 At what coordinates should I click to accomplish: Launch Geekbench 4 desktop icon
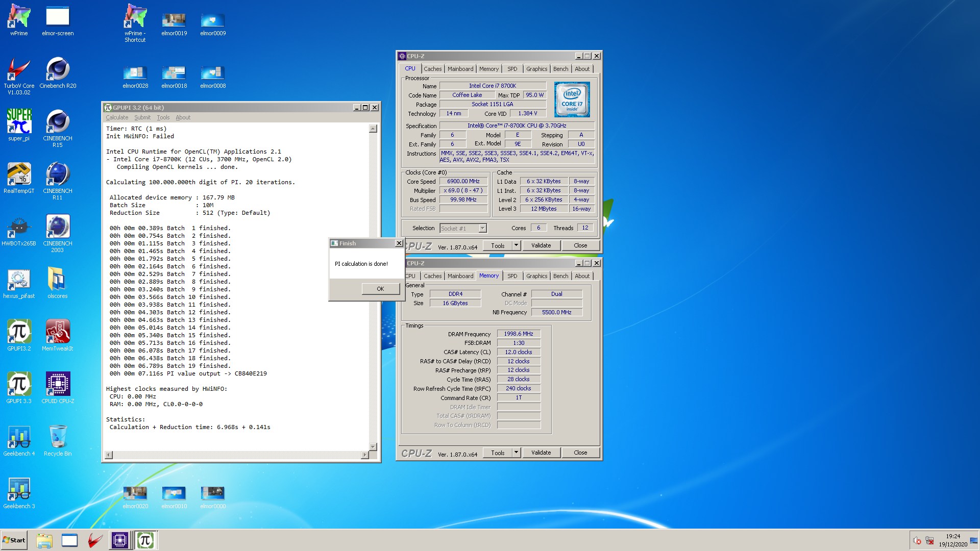[19, 440]
